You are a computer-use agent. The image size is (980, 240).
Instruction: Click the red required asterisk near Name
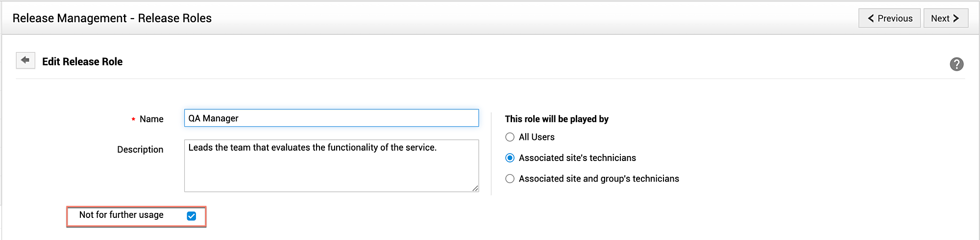[133, 120]
